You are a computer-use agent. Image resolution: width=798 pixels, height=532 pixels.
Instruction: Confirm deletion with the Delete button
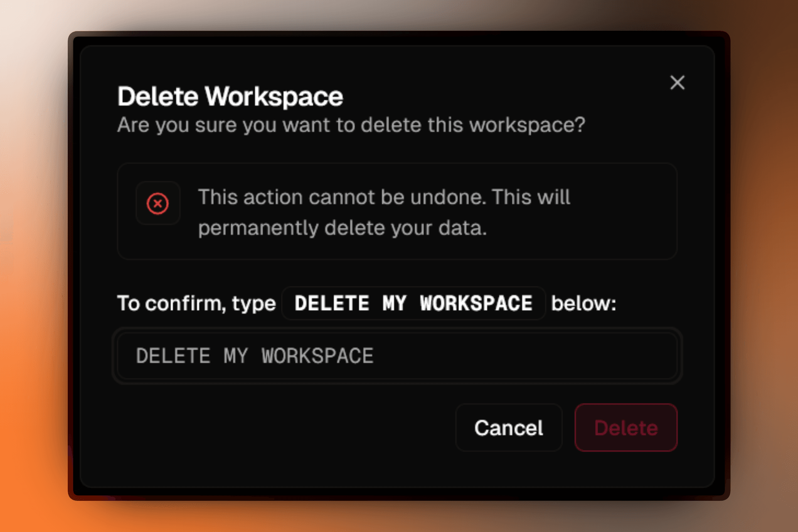click(626, 428)
